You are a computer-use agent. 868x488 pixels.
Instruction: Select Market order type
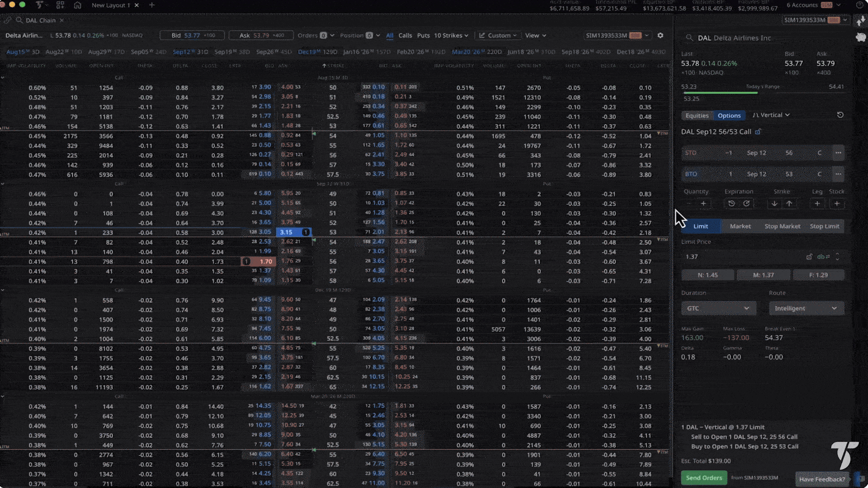click(740, 226)
